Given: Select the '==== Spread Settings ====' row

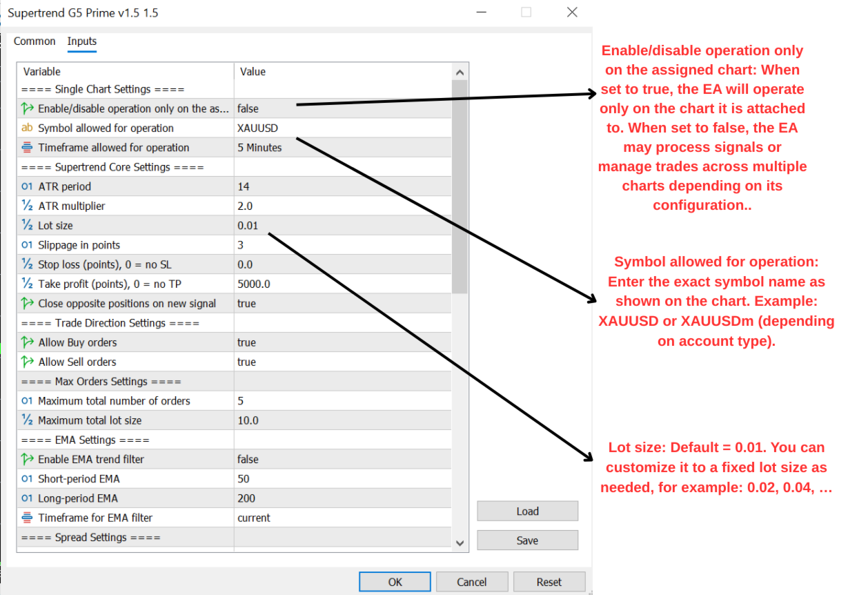Looking at the screenshot, I should click(235, 537).
